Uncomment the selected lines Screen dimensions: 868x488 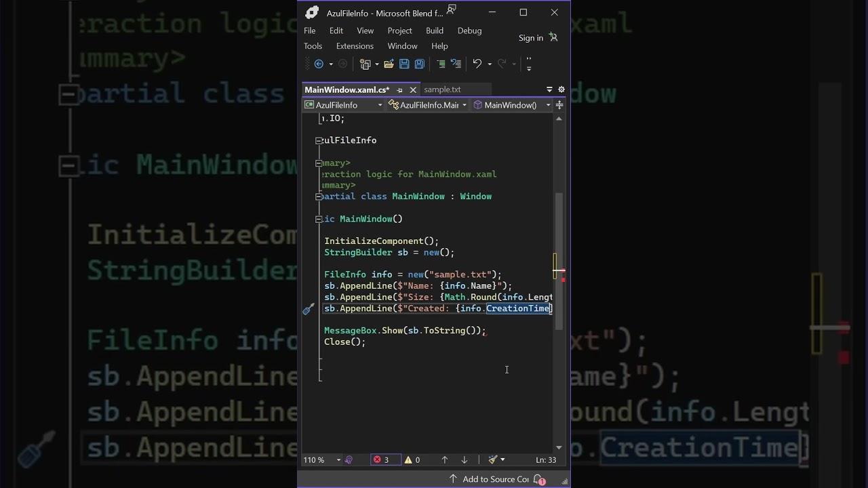(456, 64)
